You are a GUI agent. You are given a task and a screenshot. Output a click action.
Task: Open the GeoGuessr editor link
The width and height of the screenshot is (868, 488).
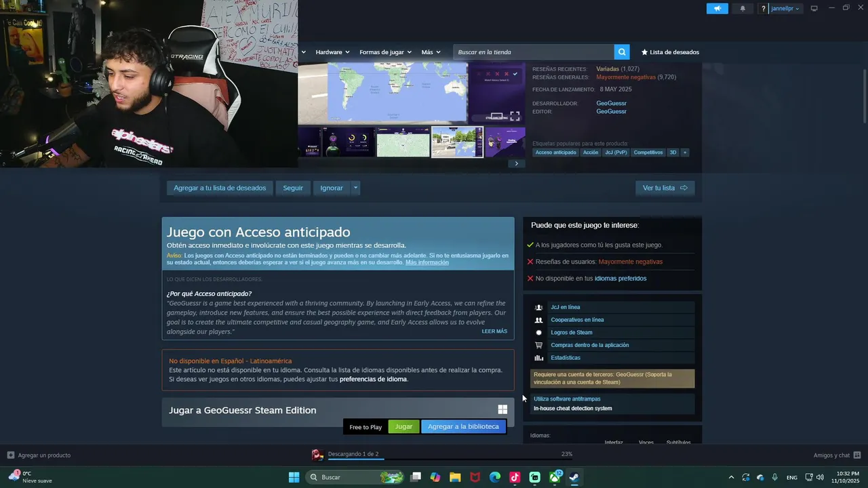[611, 112]
